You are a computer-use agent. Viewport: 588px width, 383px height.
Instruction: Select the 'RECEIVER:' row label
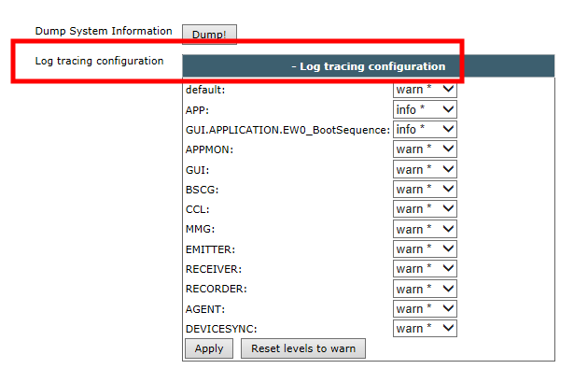coord(214,269)
